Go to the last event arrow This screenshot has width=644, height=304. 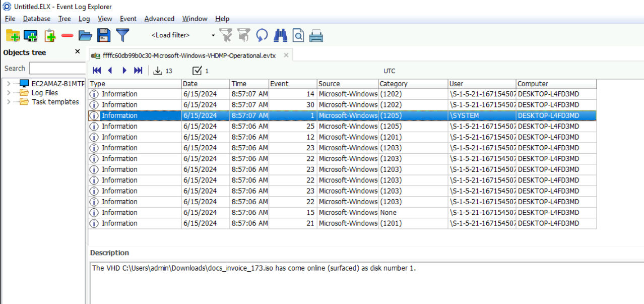click(138, 71)
